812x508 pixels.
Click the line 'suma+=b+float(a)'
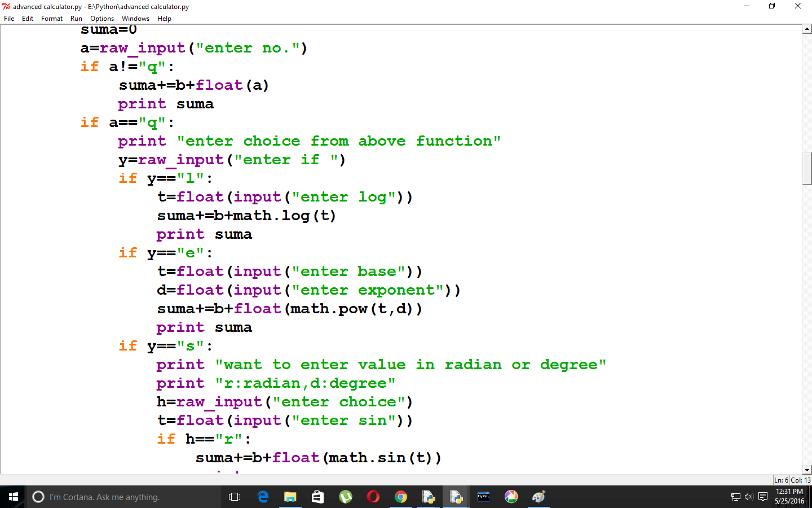click(194, 85)
